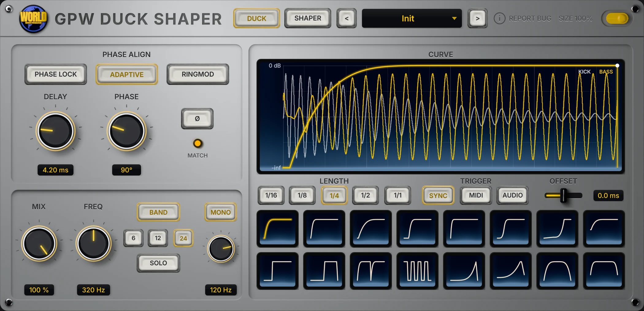The width and height of the screenshot is (644, 311).
Task: Select the plain step-shaped curve preset
Action: click(278, 271)
